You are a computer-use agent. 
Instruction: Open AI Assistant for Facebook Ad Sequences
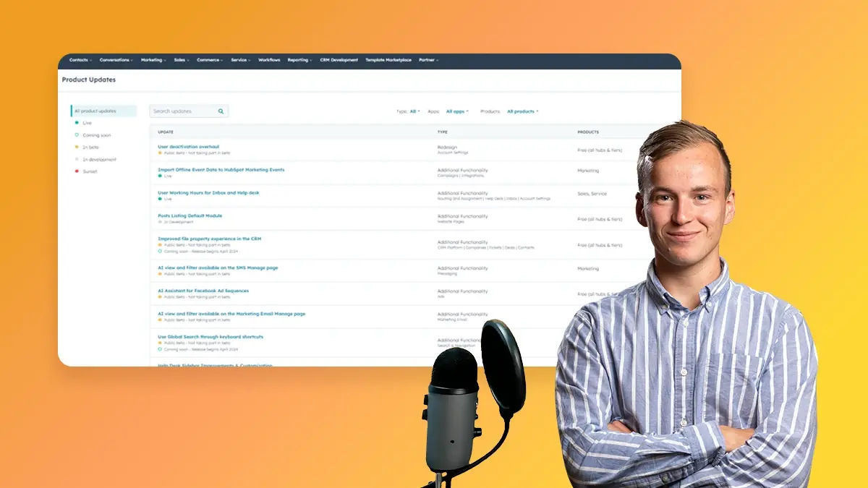(203, 291)
